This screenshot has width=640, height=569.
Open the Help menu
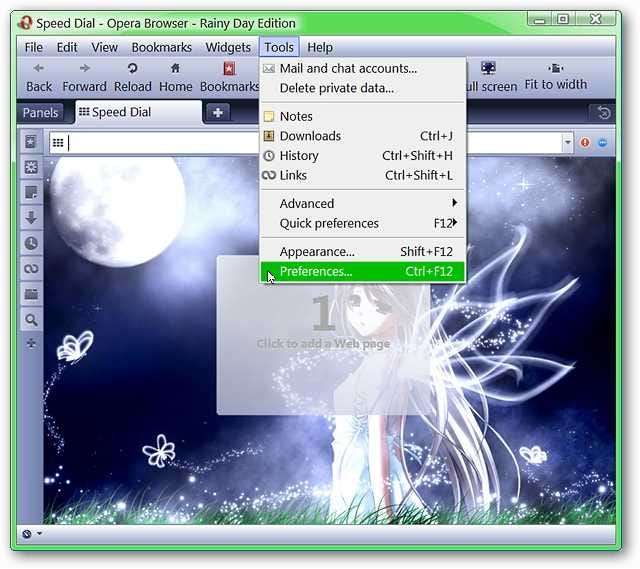tap(320, 47)
